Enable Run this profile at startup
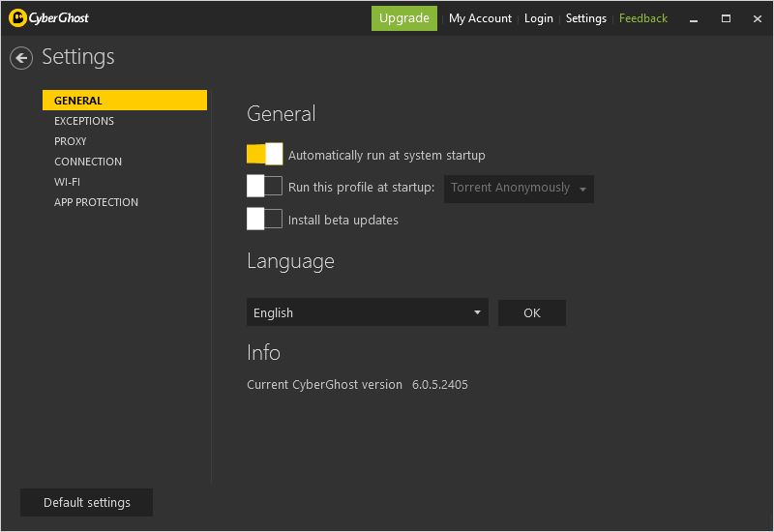 (x=264, y=187)
